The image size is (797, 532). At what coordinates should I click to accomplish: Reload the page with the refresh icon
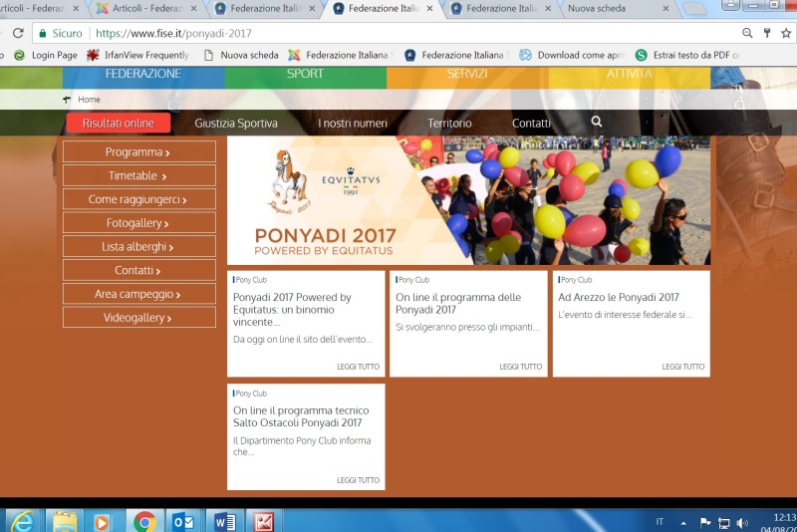(18, 33)
